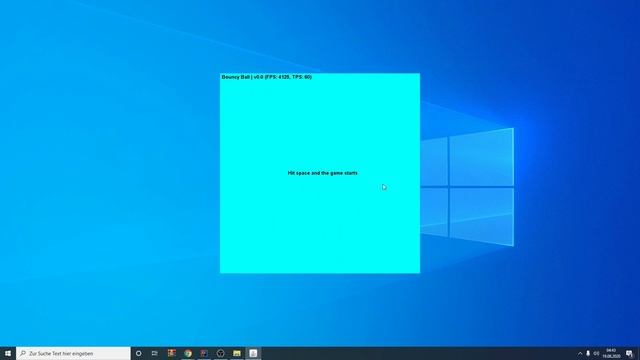640x360 pixels.
Task: Open the Windows Start menu
Action: (8, 353)
